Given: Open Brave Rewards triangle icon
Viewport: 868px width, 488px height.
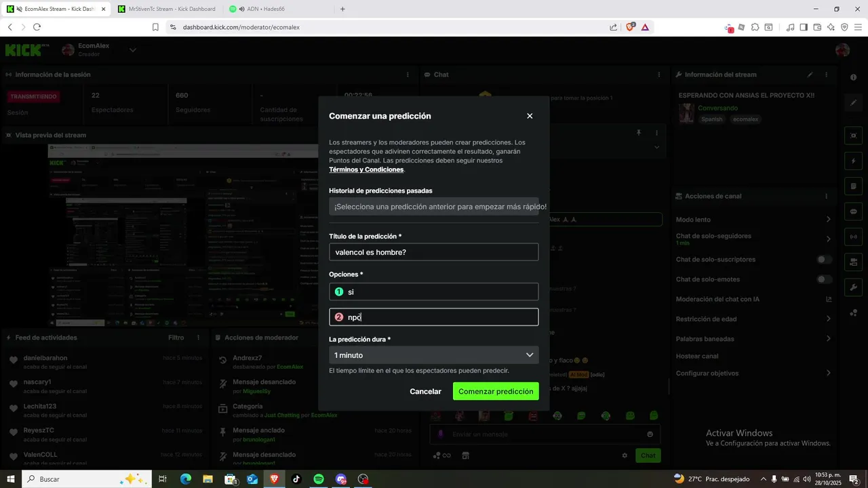Looking at the screenshot, I should point(645,27).
